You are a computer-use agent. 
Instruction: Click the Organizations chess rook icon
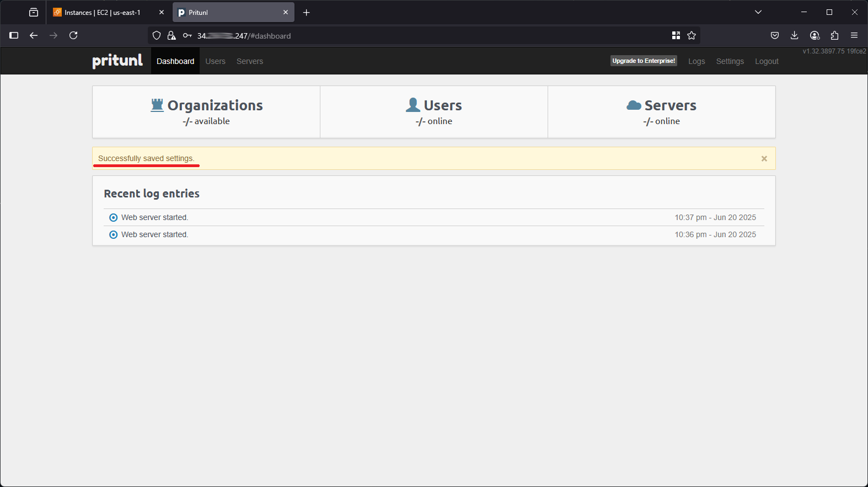(x=157, y=105)
